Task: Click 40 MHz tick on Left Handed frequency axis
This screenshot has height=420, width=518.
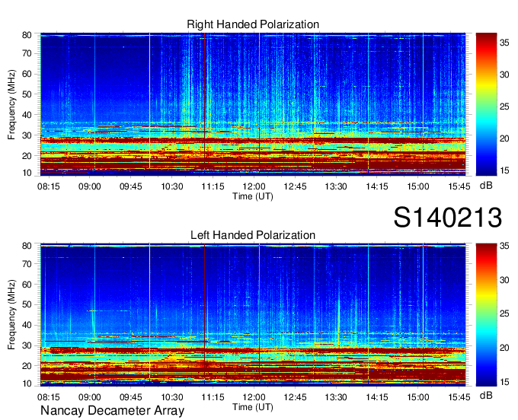Action: pyautogui.click(x=27, y=325)
